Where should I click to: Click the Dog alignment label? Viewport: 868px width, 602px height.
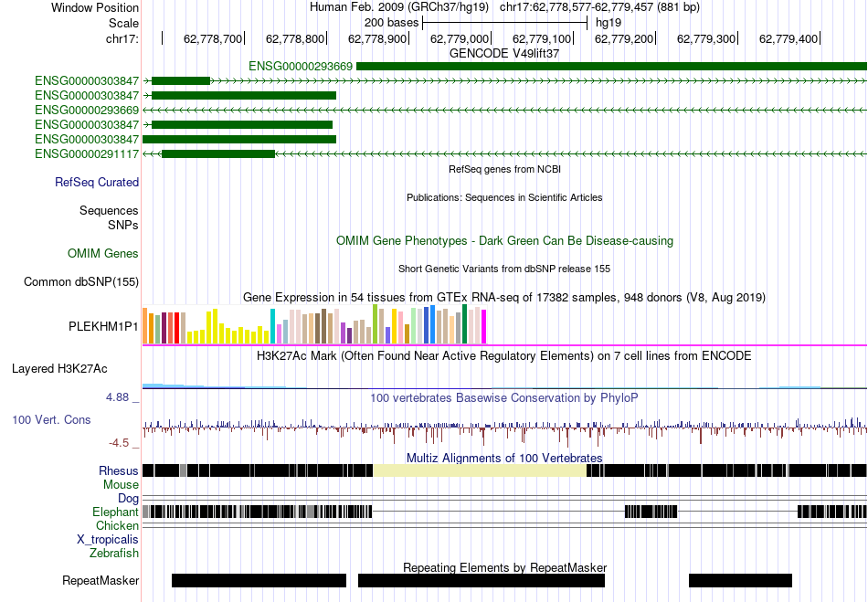pyautogui.click(x=129, y=499)
